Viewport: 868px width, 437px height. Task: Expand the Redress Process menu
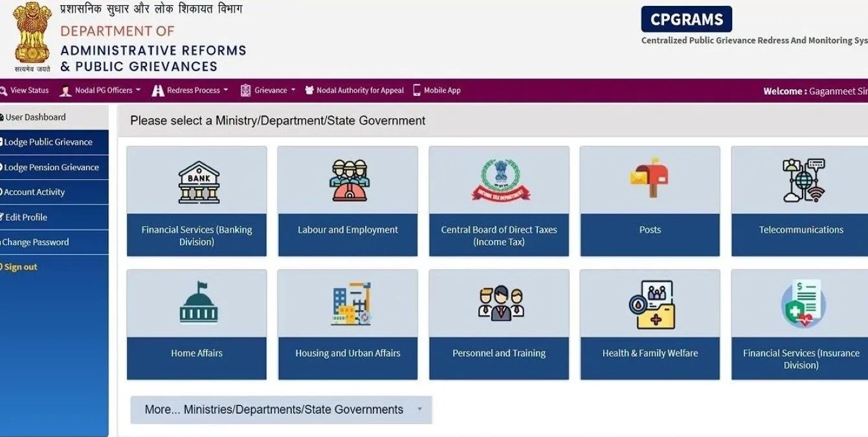click(197, 91)
